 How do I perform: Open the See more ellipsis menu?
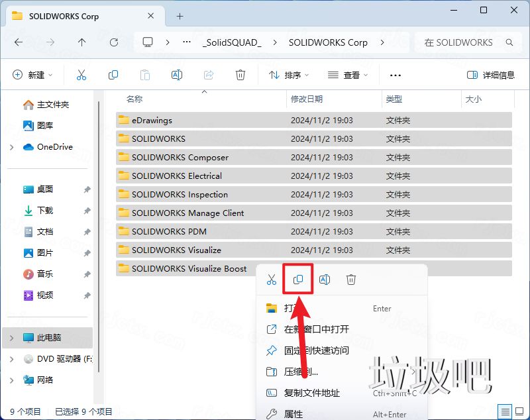click(x=396, y=75)
